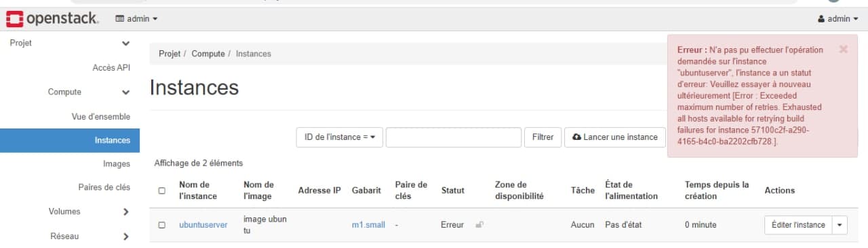Expand the actions arrow next to Éditer l'instance
Screen dimensions: 868x248
[x=840, y=225]
